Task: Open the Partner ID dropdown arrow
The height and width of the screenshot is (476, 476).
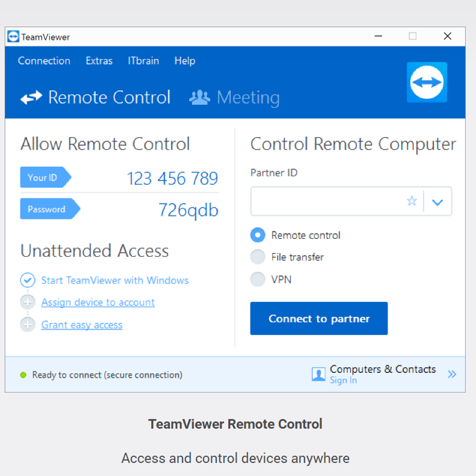Action: pyautogui.click(x=437, y=202)
